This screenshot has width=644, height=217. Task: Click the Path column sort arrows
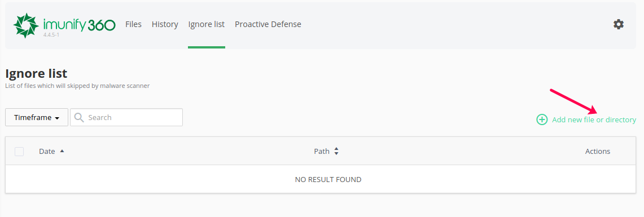pos(336,152)
